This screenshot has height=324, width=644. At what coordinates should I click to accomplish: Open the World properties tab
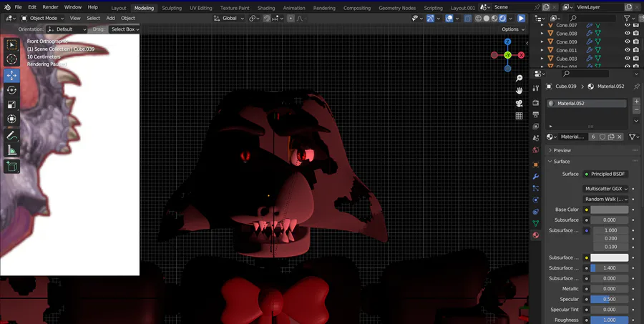click(535, 150)
